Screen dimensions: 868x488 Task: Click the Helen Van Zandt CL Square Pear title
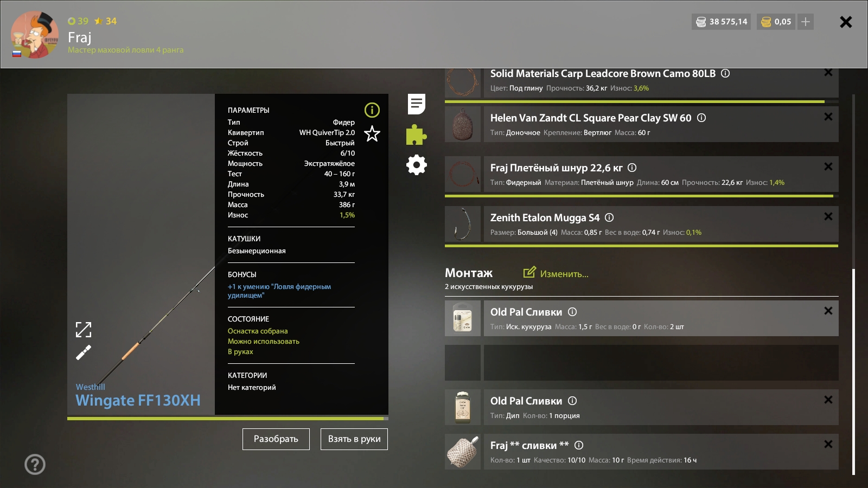point(591,118)
